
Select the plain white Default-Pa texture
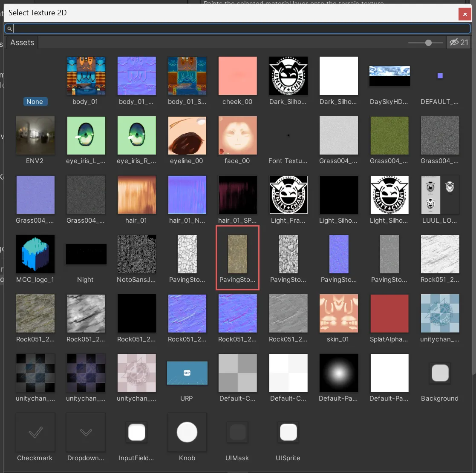coord(389,373)
